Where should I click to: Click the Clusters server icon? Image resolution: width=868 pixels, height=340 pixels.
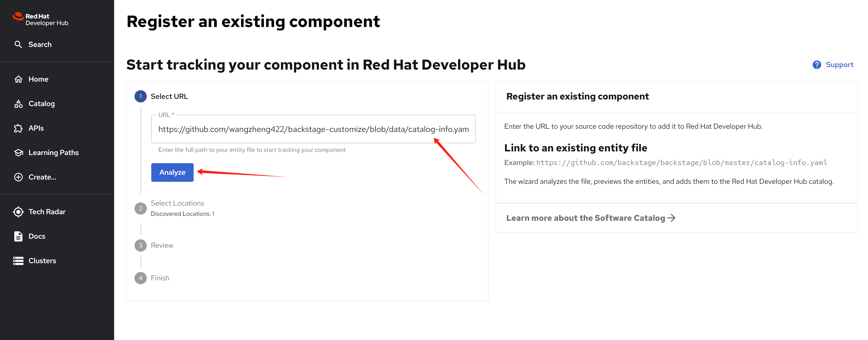[x=18, y=261]
